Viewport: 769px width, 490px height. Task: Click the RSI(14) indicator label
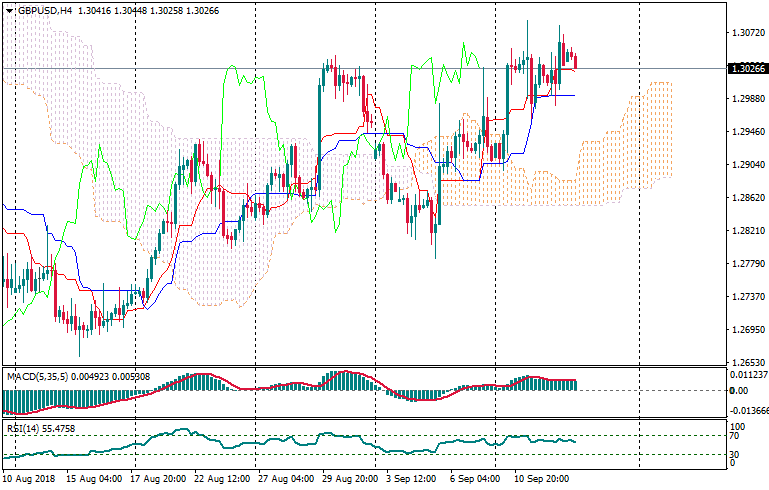(20, 428)
